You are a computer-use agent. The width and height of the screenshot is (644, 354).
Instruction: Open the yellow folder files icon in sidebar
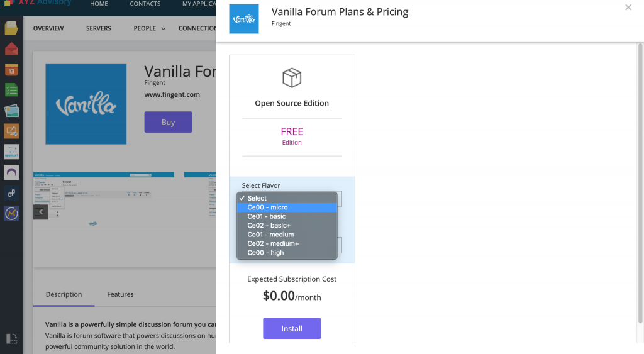click(11, 28)
